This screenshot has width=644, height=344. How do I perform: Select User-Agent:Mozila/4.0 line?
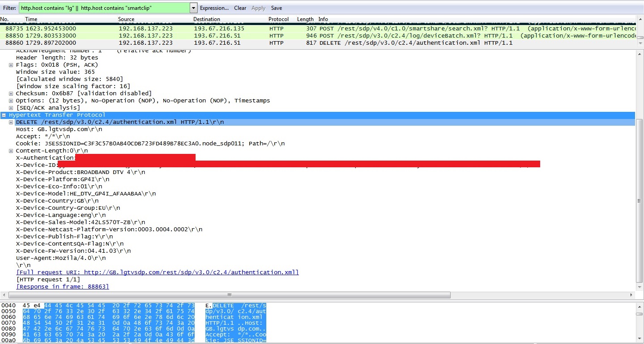coord(60,258)
